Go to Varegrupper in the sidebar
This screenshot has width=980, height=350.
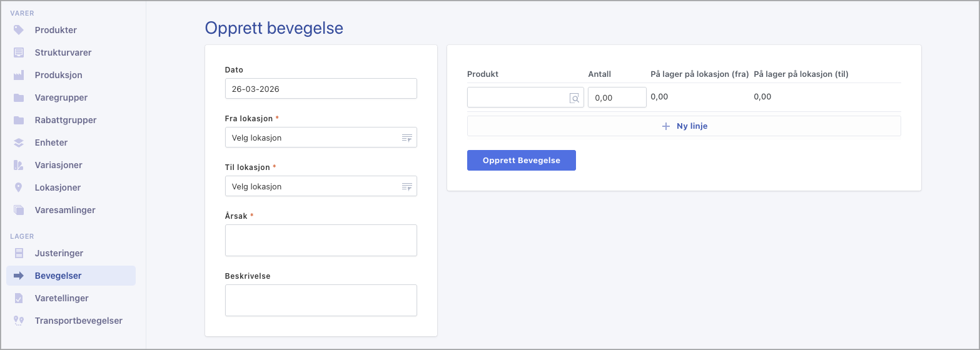(61, 97)
